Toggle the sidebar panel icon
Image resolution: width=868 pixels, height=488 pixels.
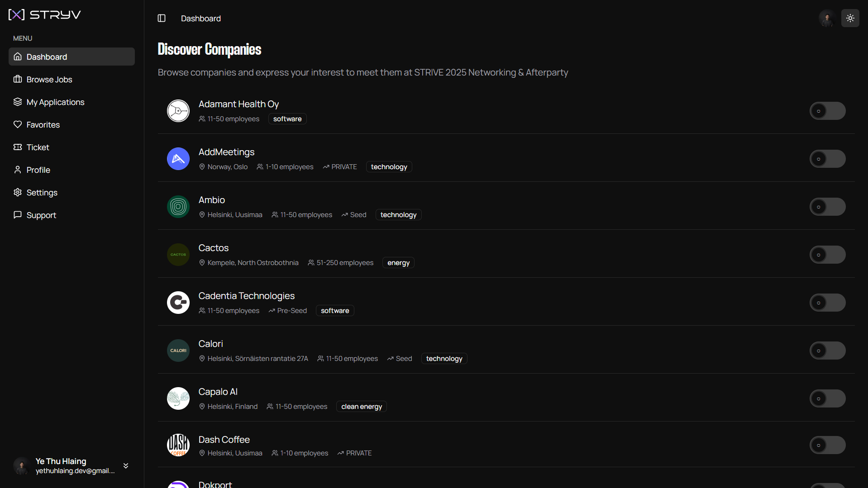(x=162, y=18)
